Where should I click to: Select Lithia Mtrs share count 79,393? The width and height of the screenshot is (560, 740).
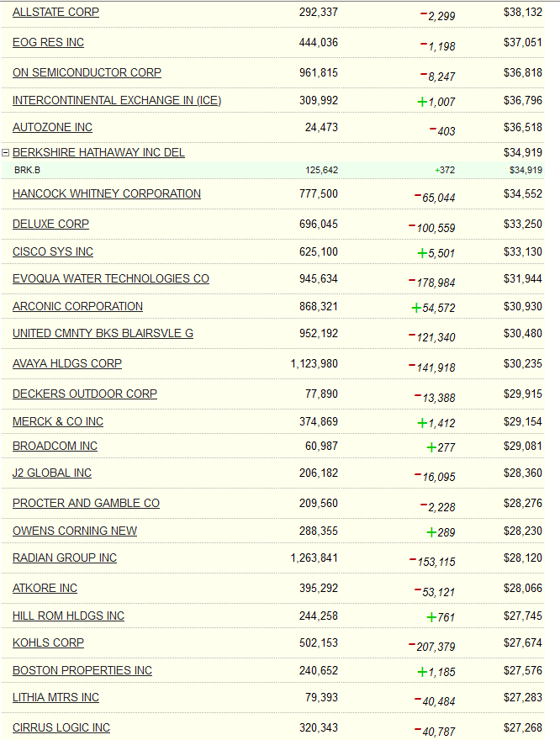(x=321, y=698)
